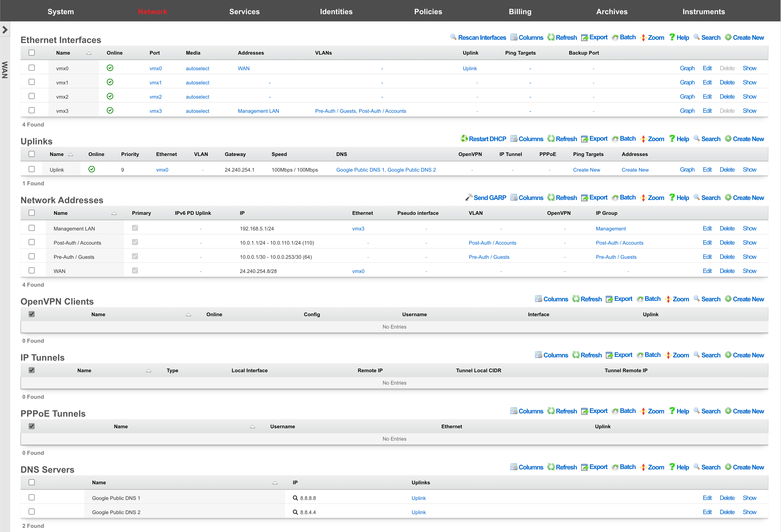Click Restart DHCP in Uplinks toolbar
Screen dimensions: 781x532
(483, 139)
